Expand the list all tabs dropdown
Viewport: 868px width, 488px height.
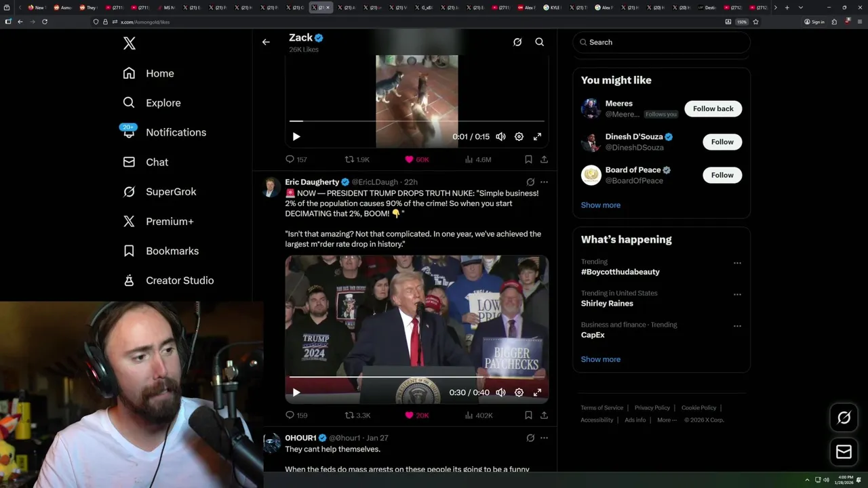click(801, 7)
